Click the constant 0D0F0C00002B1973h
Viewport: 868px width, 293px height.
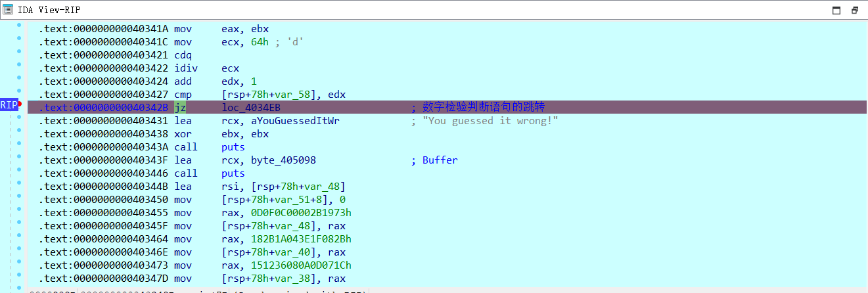pyautogui.click(x=286, y=213)
